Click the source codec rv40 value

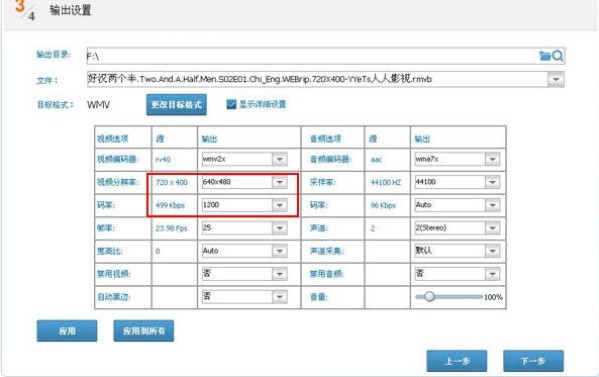pos(163,160)
